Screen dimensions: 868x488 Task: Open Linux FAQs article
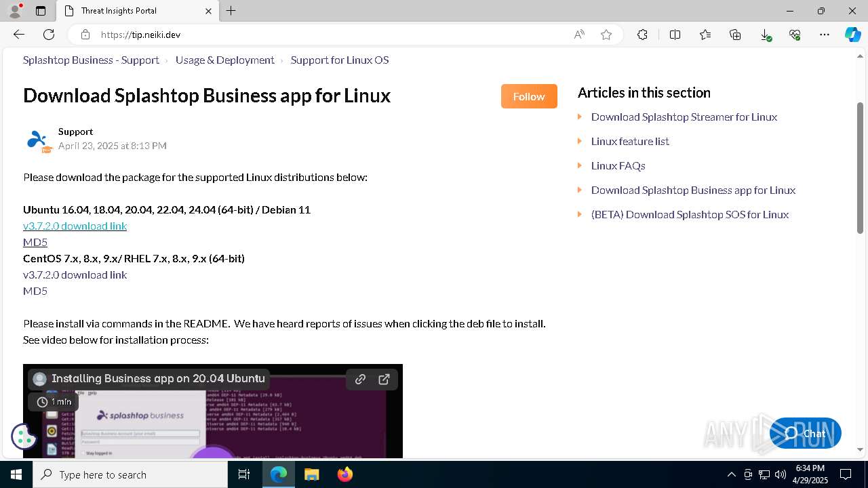click(x=618, y=165)
